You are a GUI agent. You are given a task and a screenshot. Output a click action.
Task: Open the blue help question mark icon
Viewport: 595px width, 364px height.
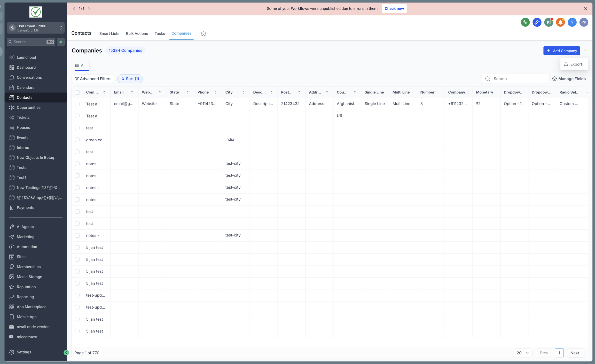pos(572,22)
